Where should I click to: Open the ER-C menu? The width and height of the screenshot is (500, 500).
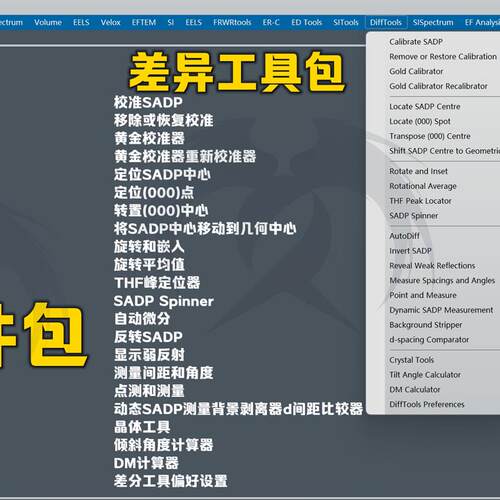(x=271, y=22)
